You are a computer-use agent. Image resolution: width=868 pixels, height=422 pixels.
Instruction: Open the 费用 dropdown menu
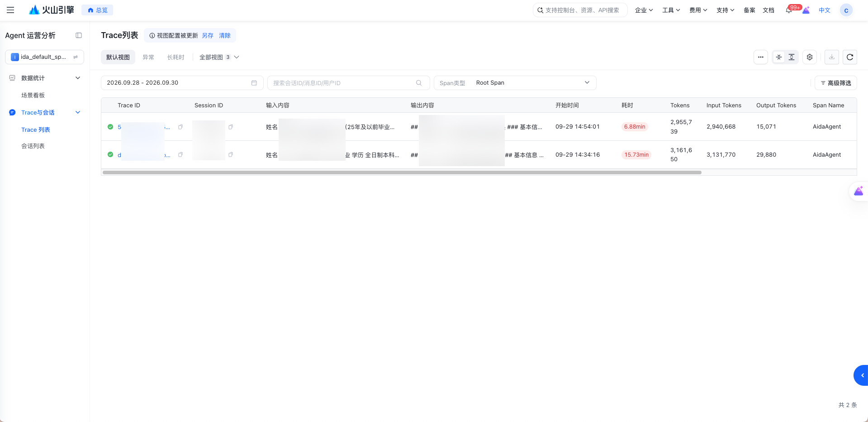pos(698,10)
